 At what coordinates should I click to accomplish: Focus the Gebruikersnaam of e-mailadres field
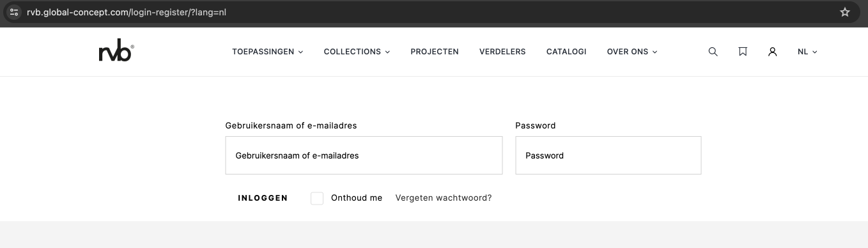click(x=364, y=155)
